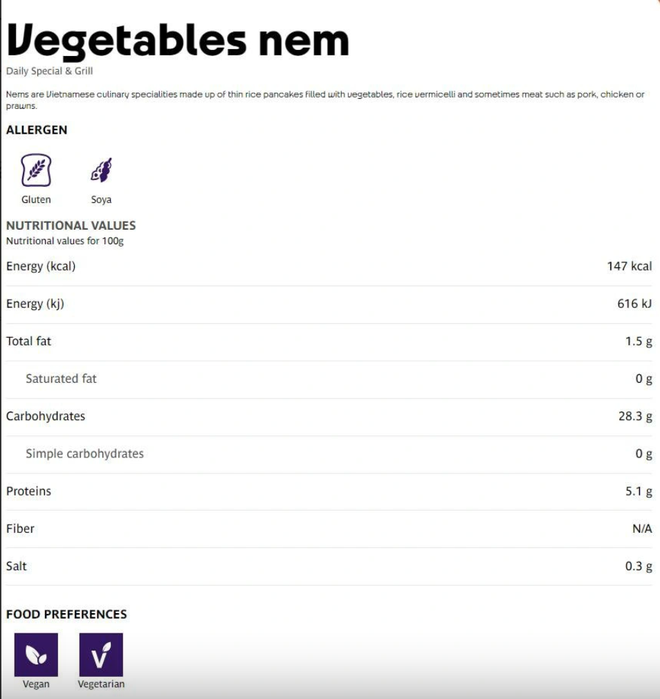Click the Proteins row label
Screen dimensions: 660x699
(x=29, y=491)
